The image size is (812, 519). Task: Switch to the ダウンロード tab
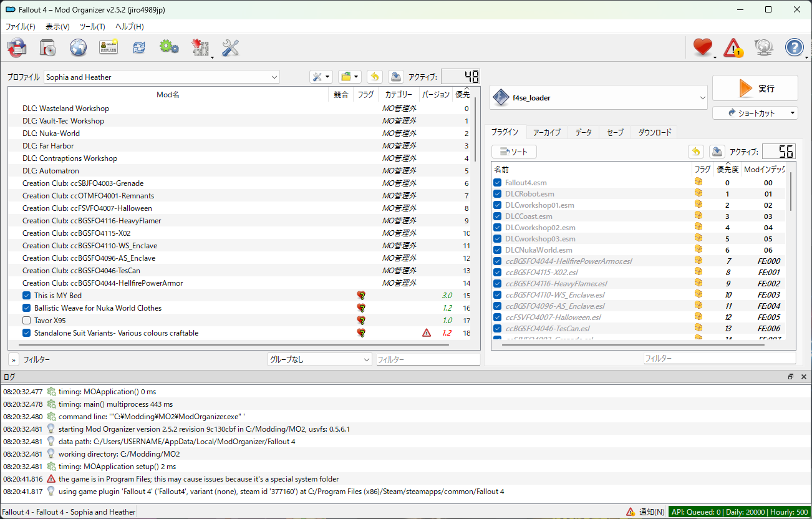pyautogui.click(x=655, y=132)
